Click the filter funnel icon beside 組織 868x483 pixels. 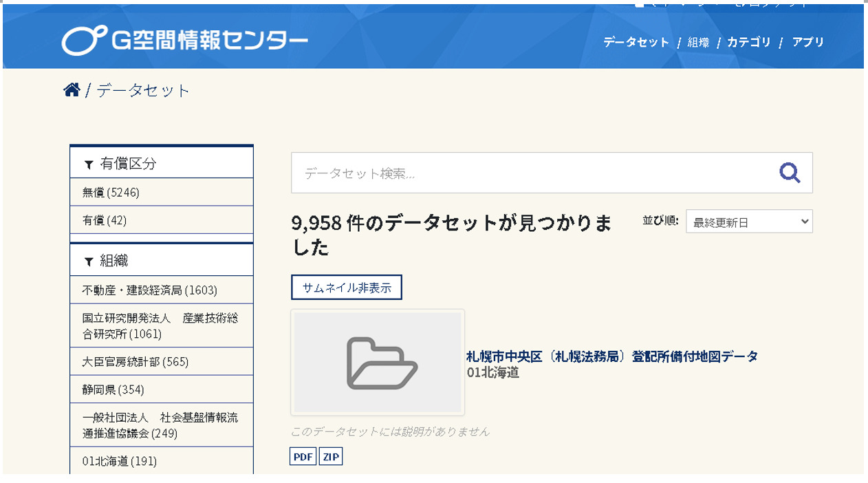[x=88, y=261]
